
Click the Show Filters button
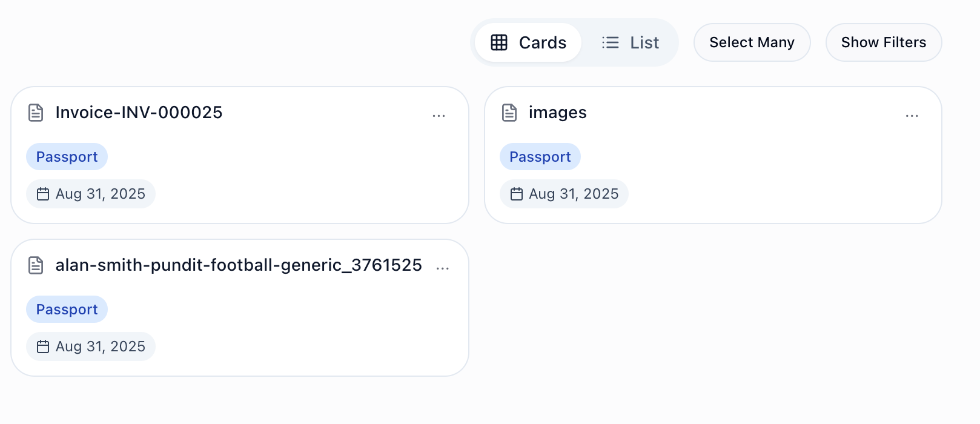[884, 42]
